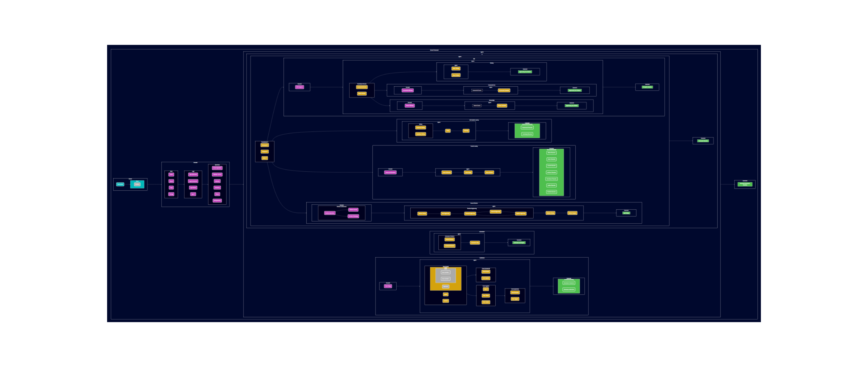The height and width of the screenshot is (367, 868).
Task: Click the yellow Commercial Director node
Action: coord(362,87)
